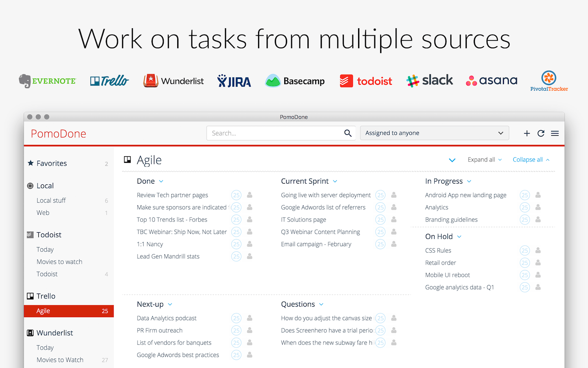Open Local stuff in sidebar
Viewport: 588px width, 368px height.
click(x=51, y=200)
